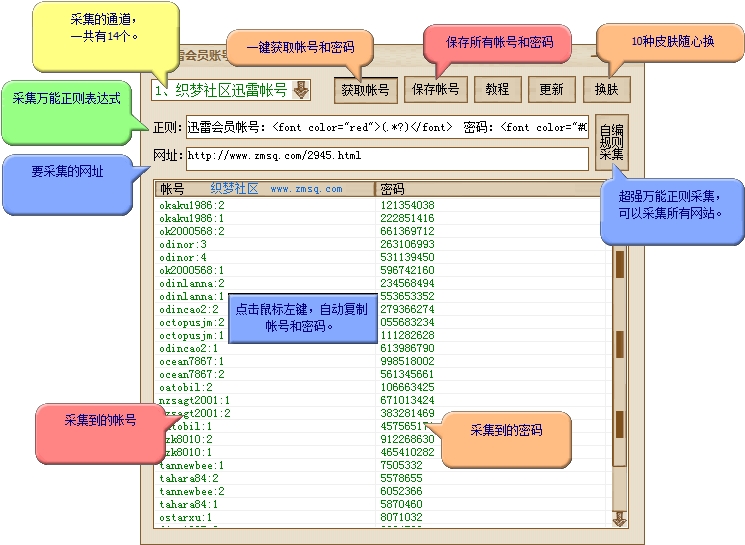Click password 383281469
This screenshot has width=745, height=545.
point(407,413)
